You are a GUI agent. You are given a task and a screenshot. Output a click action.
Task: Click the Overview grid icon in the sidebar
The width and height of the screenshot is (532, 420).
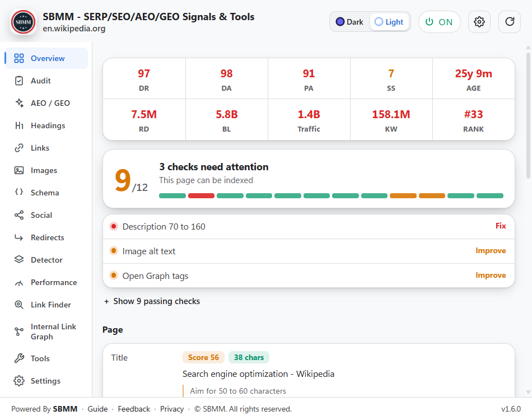[x=19, y=58]
